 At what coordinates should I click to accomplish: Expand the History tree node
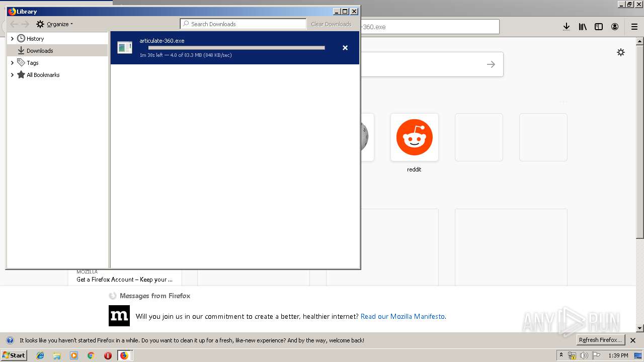[12, 39]
